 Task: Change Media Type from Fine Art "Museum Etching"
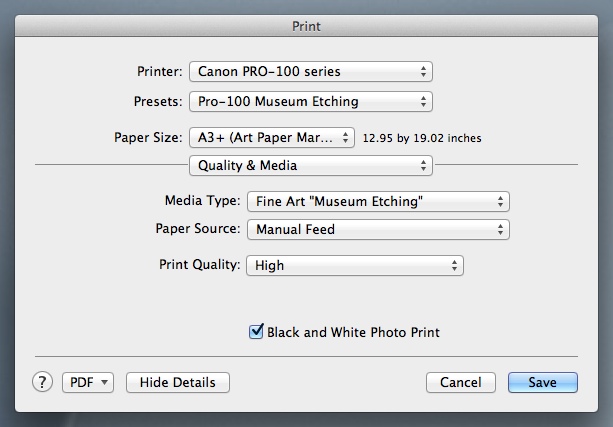point(377,201)
